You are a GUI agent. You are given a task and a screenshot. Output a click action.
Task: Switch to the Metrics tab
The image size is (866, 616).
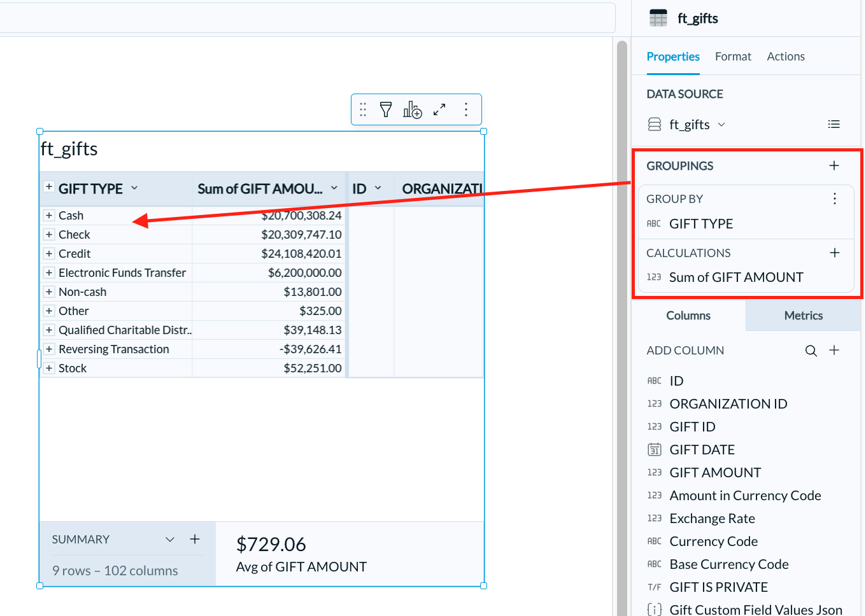803,315
